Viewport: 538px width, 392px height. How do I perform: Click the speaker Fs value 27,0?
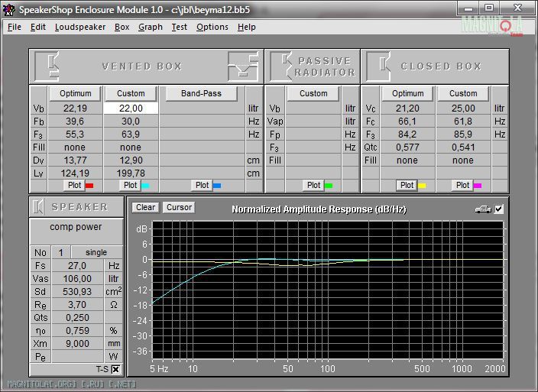(77, 265)
